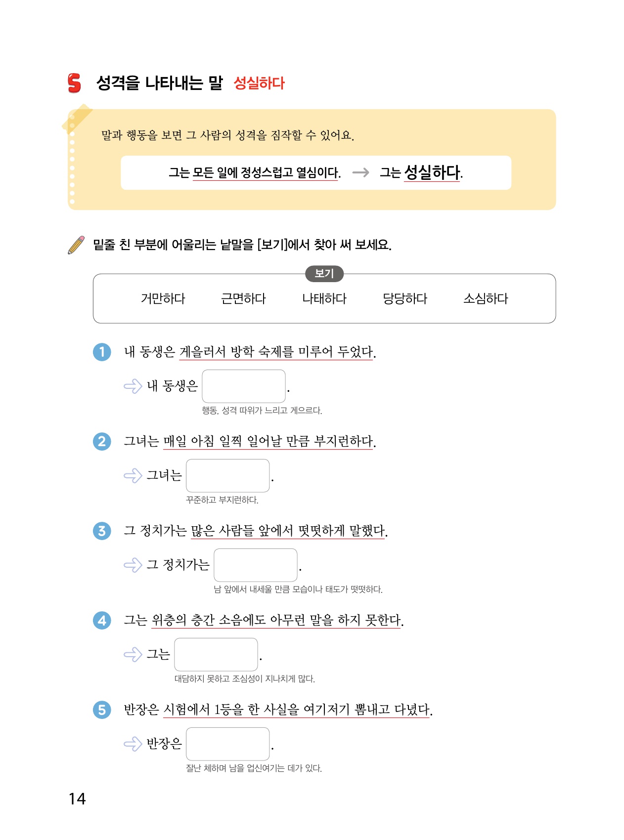This screenshot has height=840, width=624.
Task: Click the arrow icon before '그 정치가는'
Action: coord(133,565)
